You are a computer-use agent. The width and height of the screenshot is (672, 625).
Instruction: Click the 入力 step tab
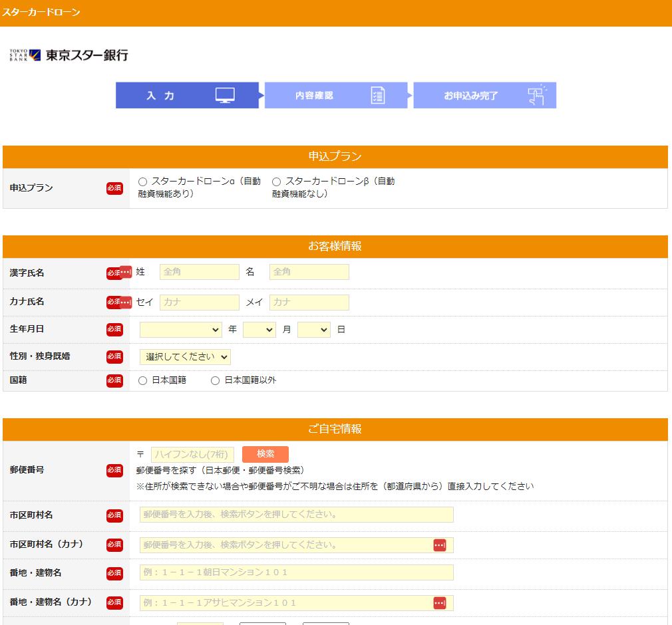click(x=187, y=95)
